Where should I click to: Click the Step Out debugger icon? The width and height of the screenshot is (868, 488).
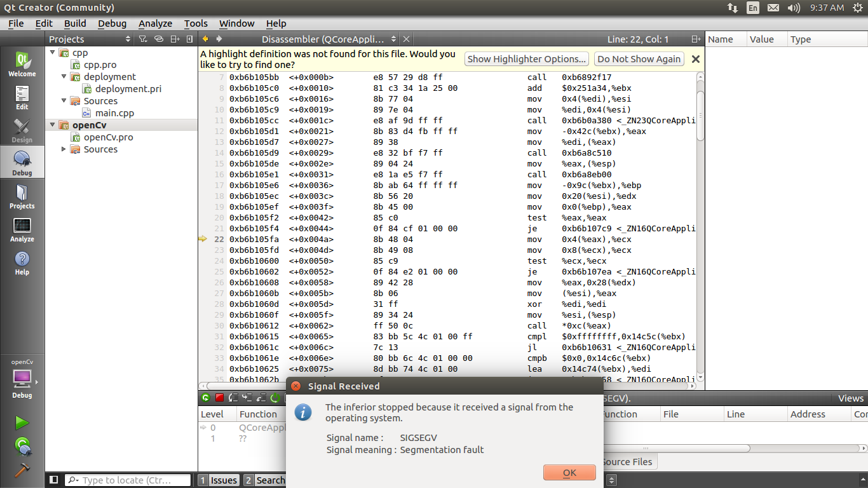coord(261,398)
